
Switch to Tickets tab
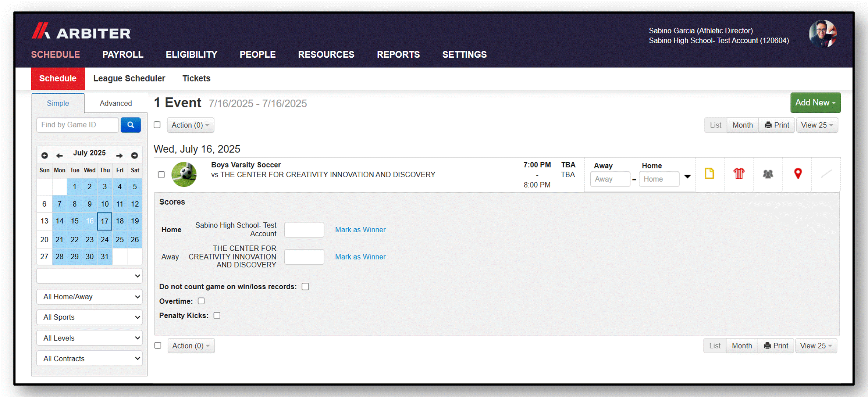[196, 78]
